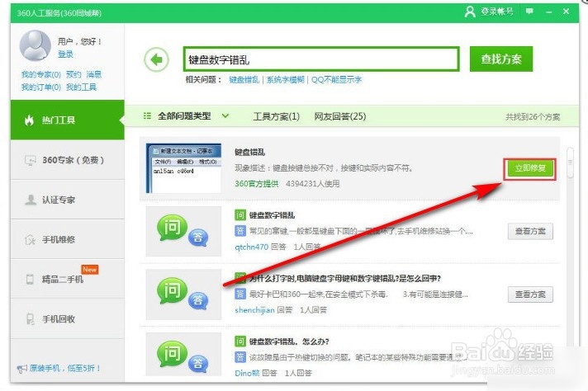
Task: Click the 立即修复 button for 键盘错乱
Action: click(x=529, y=168)
